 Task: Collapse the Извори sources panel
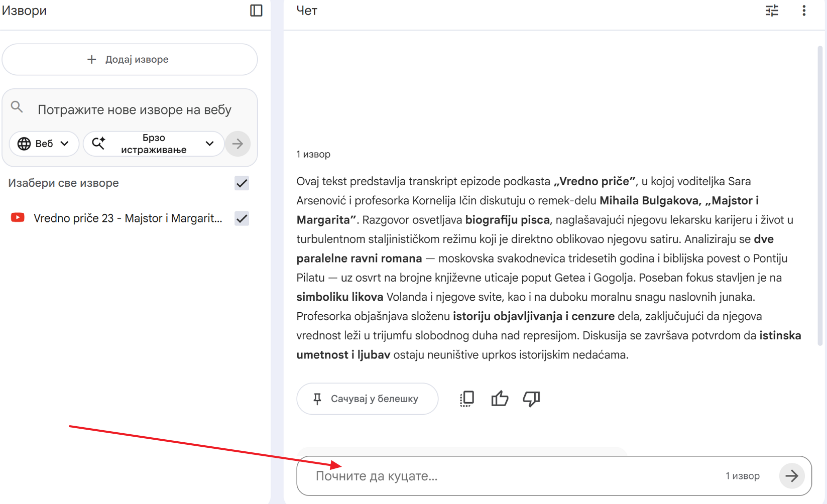(x=256, y=11)
